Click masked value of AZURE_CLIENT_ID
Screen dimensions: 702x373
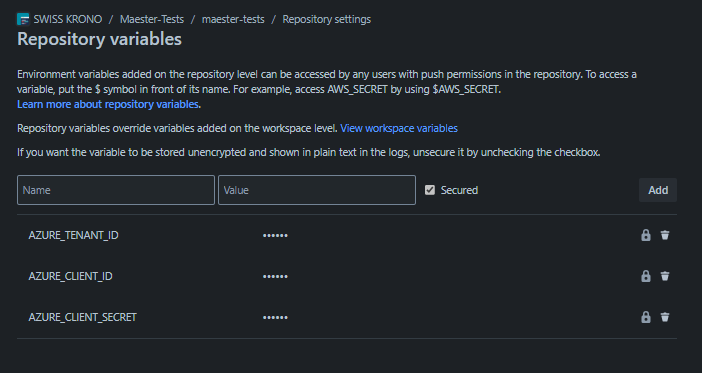[x=275, y=276]
